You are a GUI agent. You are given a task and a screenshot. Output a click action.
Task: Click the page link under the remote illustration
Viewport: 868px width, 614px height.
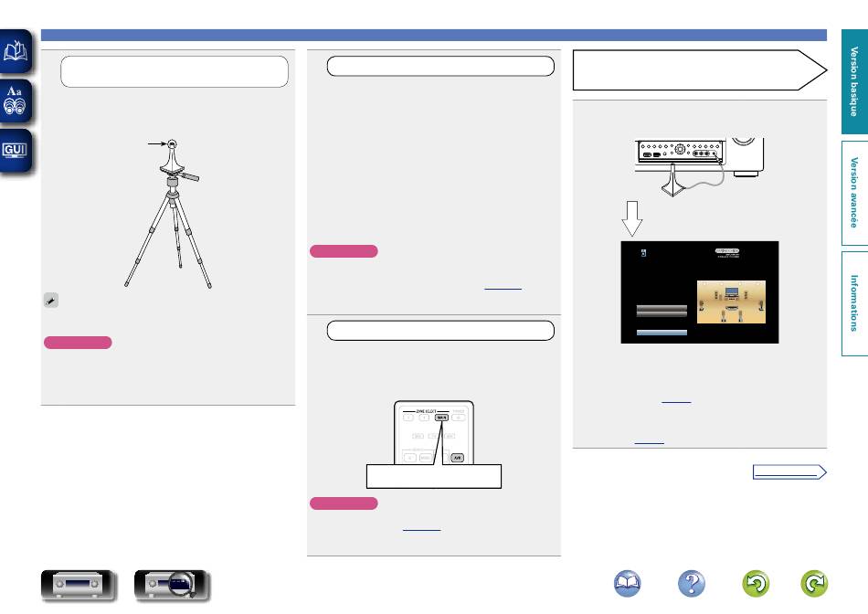(420, 529)
